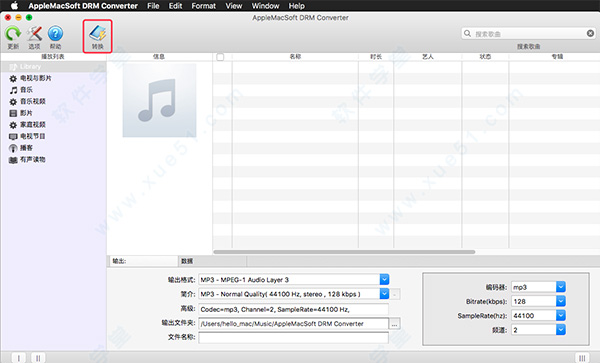The image size is (600, 363).
Task: Click the double-bar button at bottom left
Action: click(x=38, y=358)
